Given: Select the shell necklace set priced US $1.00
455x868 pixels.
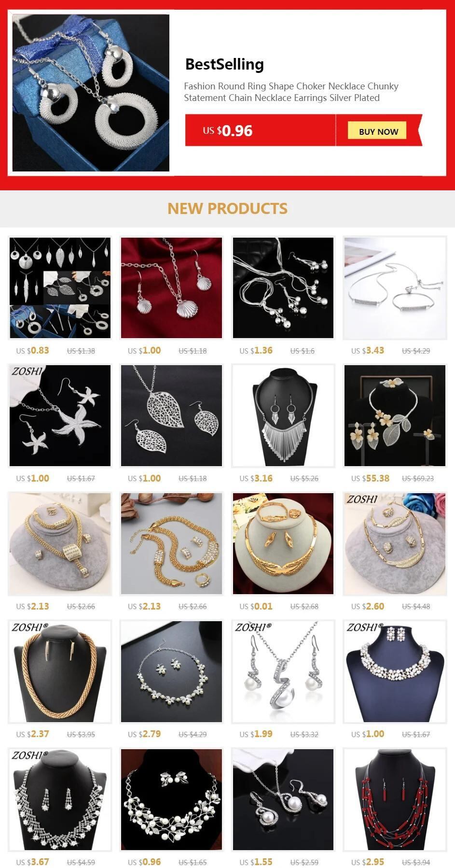Looking at the screenshot, I should pos(171,288).
